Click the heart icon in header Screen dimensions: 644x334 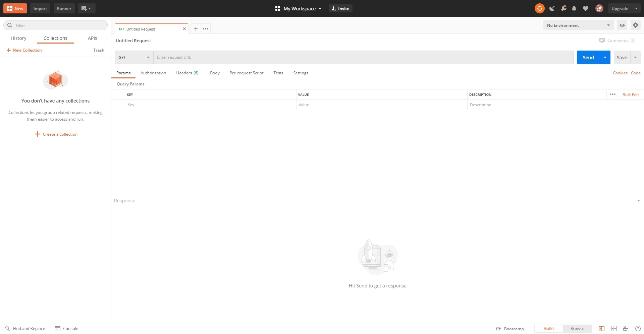click(x=586, y=8)
